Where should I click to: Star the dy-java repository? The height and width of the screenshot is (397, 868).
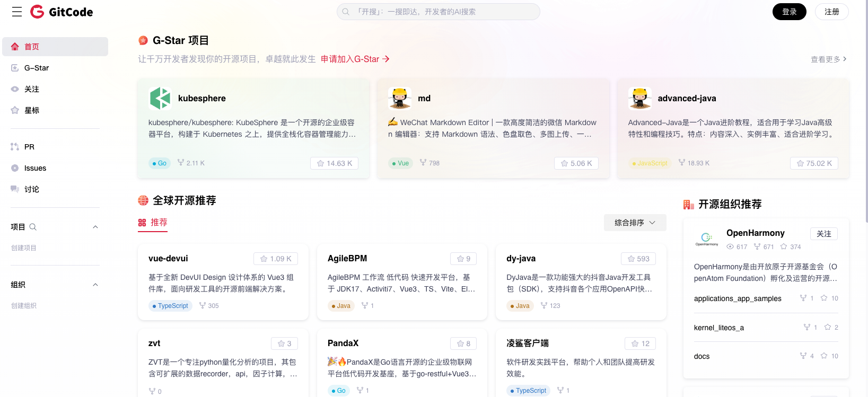tap(638, 259)
